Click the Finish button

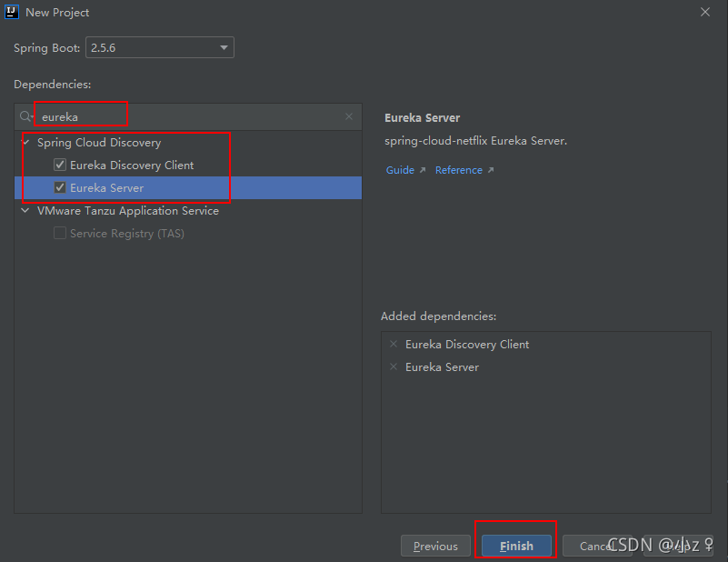click(x=516, y=546)
